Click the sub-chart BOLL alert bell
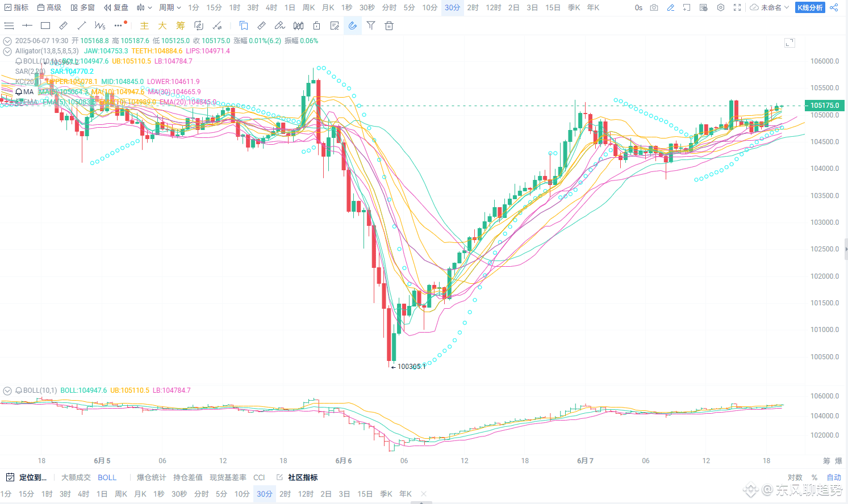 coord(19,390)
